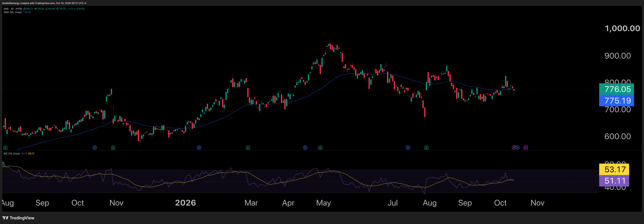
Task: Click the Mar label on the time axis
Action: tap(251, 203)
